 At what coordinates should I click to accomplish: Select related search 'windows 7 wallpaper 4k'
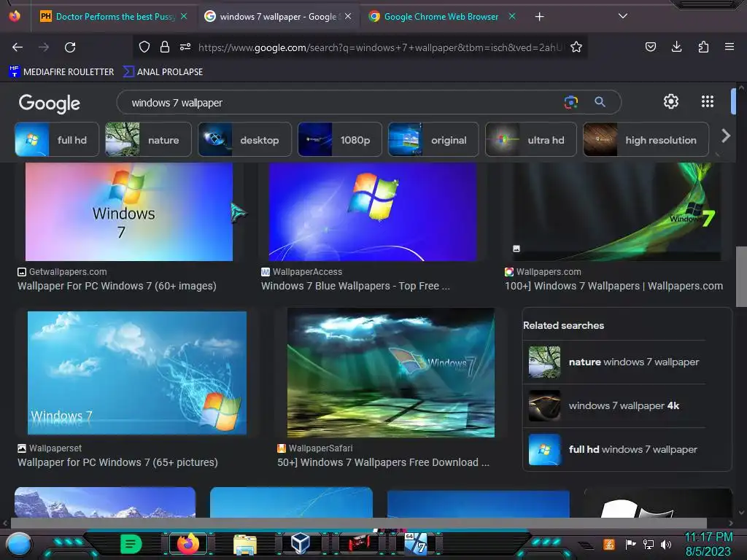click(x=614, y=405)
